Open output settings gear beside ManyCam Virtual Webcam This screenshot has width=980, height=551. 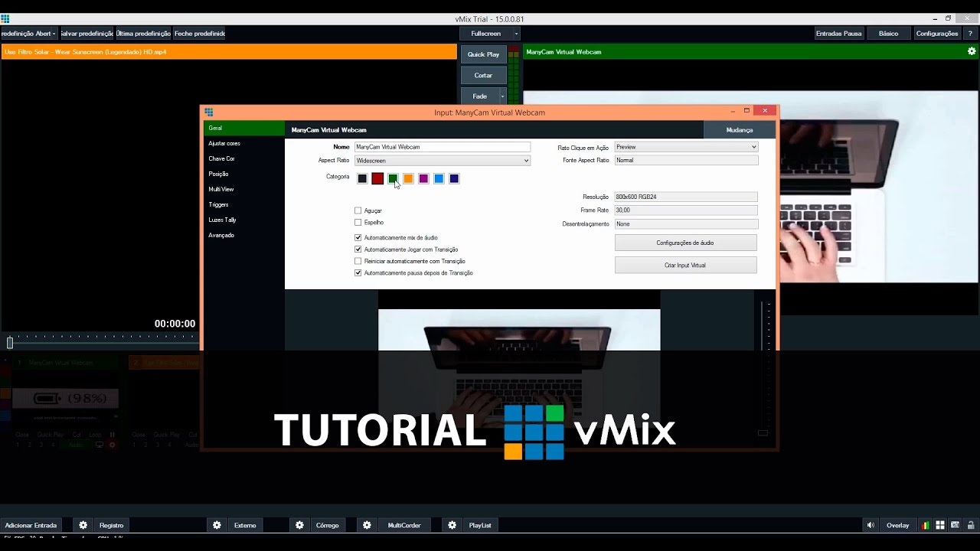[x=972, y=51]
